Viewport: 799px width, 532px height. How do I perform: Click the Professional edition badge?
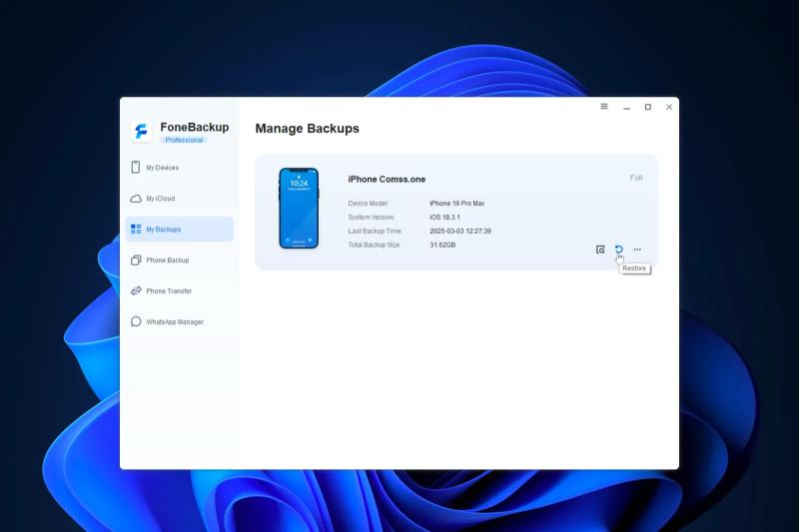[x=184, y=140]
